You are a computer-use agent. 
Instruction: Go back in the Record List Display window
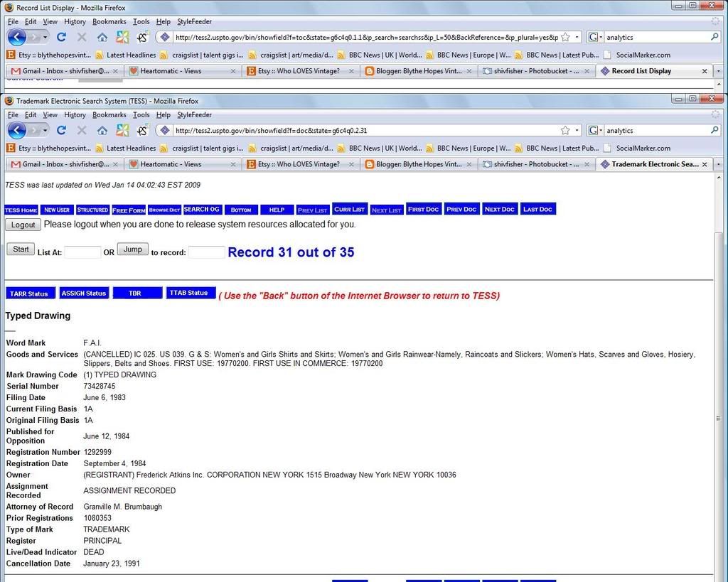point(17,37)
